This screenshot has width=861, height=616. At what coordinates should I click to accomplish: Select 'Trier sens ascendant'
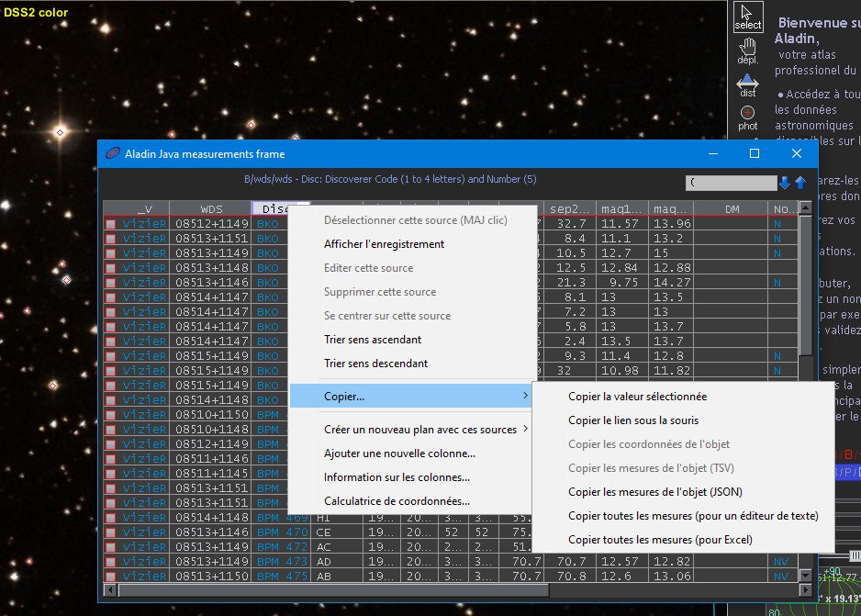pyautogui.click(x=373, y=340)
